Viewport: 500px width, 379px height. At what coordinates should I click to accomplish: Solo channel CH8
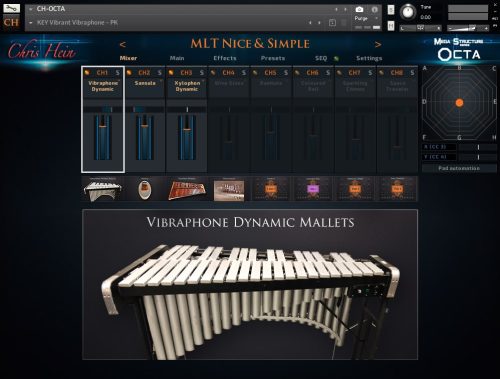point(412,72)
